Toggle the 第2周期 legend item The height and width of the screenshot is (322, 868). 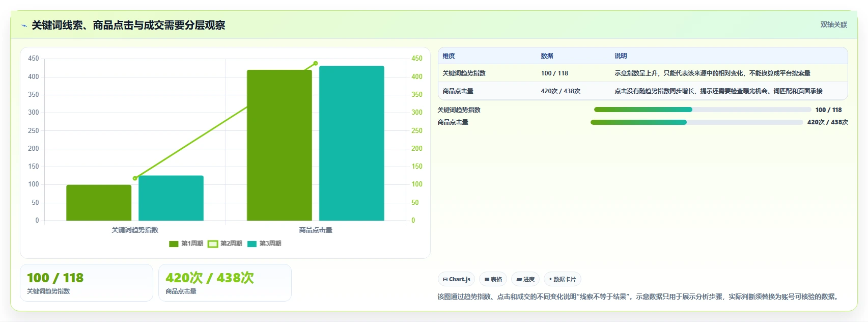(225, 244)
